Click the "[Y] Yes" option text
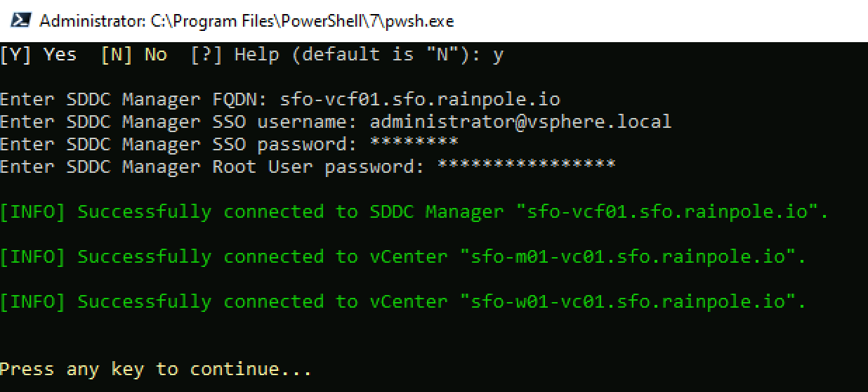The width and height of the screenshot is (868, 392). click(39, 55)
